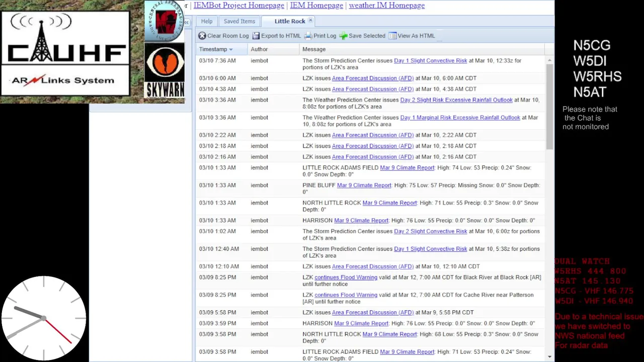Image resolution: width=644 pixels, height=362 pixels.
Task: Click the View As HTML icon
Action: (x=392, y=36)
